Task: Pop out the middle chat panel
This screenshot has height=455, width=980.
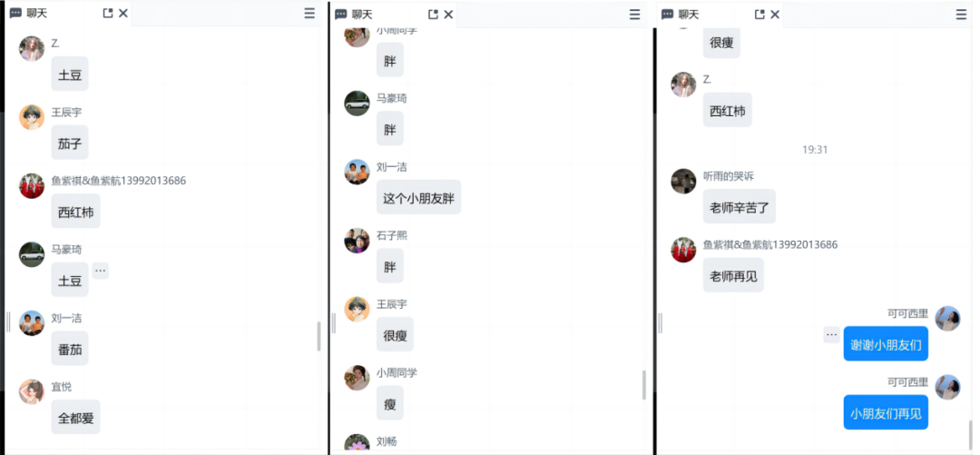Action: pyautogui.click(x=433, y=14)
